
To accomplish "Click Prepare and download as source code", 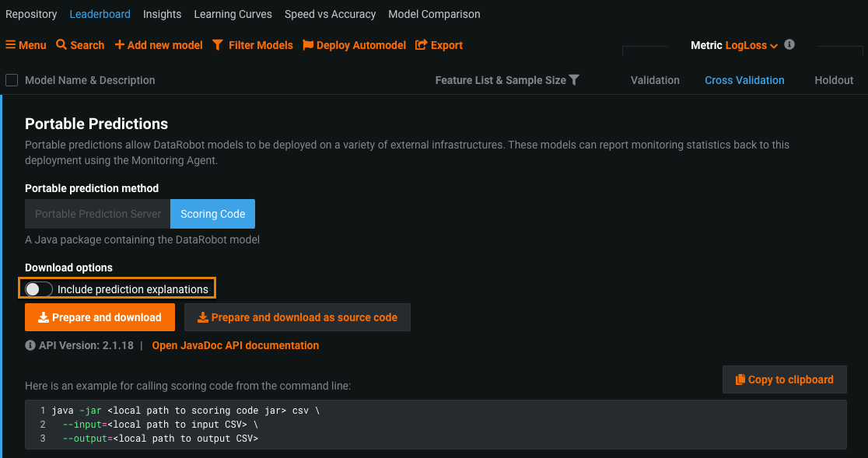I will coord(297,317).
